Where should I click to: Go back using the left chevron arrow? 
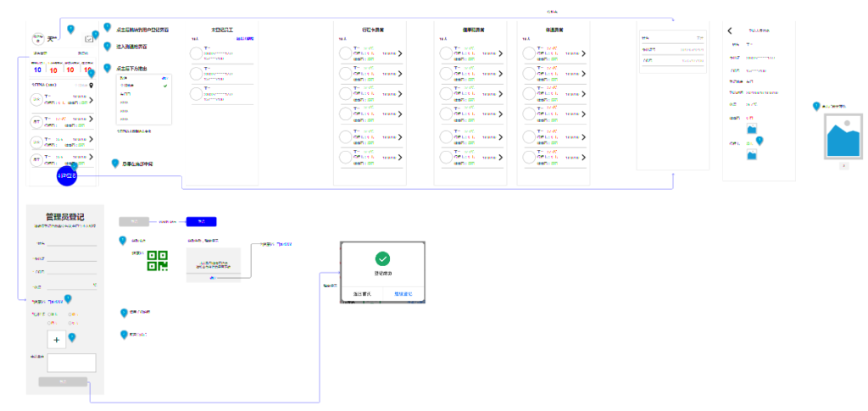click(x=730, y=31)
